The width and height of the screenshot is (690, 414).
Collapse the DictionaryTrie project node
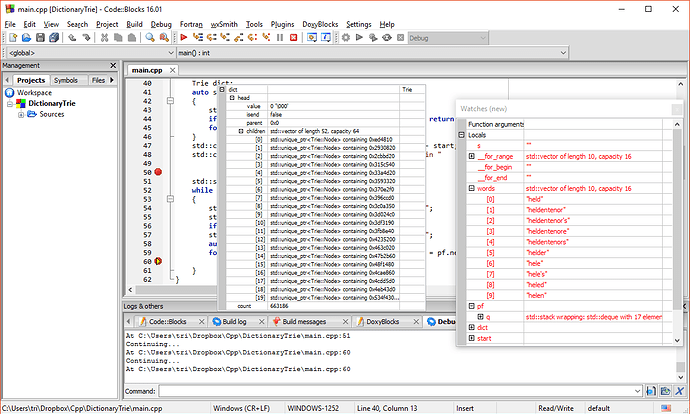click(10, 104)
